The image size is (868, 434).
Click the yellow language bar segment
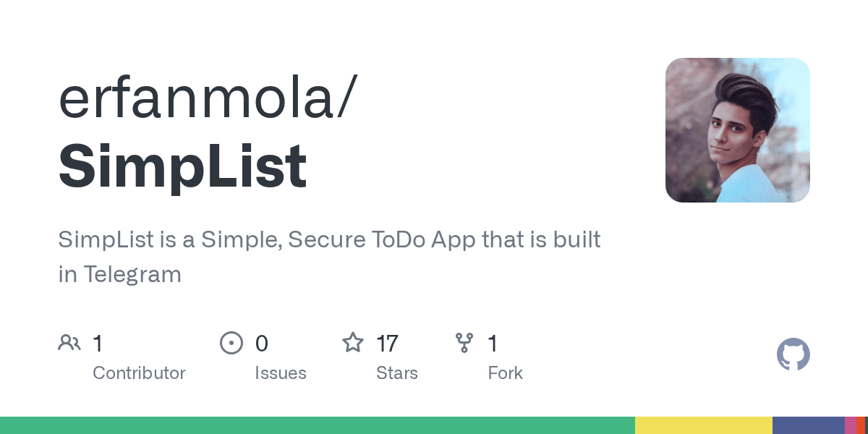[704, 425]
